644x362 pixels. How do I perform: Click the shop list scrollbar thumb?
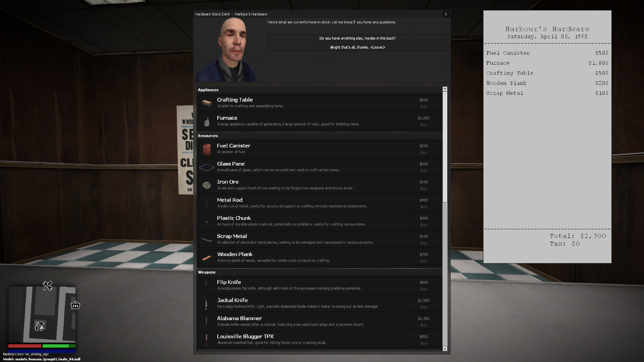pos(445,147)
